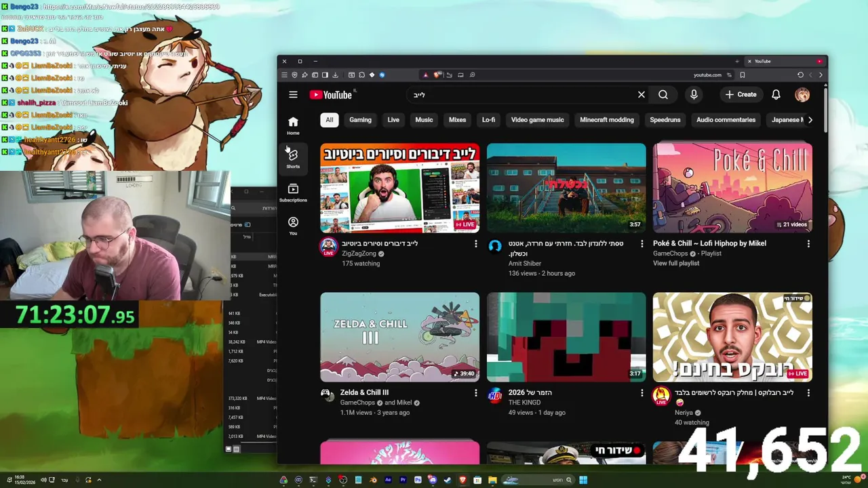Open options menu for Neriya live video
This screenshot has width=868, height=488.
coord(808,392)
